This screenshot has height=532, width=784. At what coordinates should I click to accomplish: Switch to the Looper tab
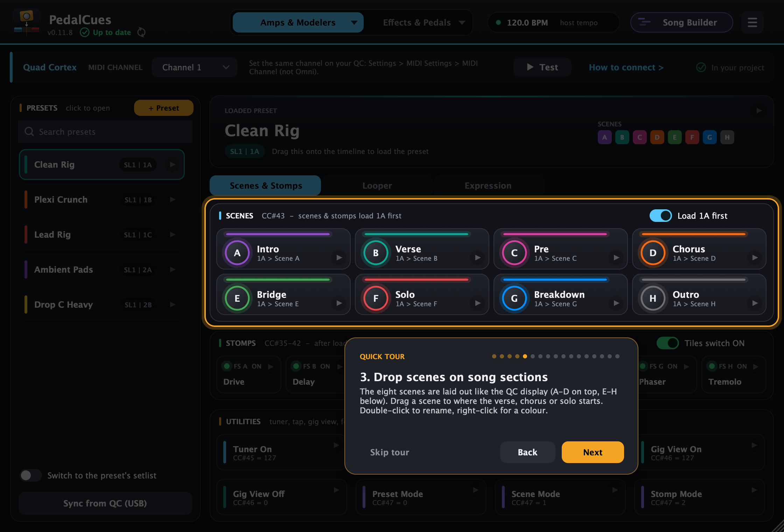(377, 185)
